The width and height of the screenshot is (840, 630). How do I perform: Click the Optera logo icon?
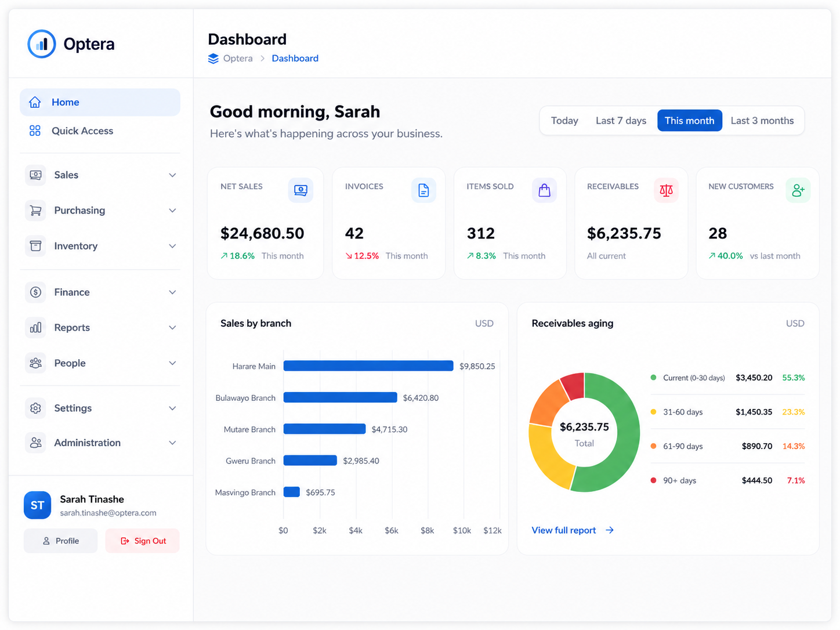(x=42, y=44)
